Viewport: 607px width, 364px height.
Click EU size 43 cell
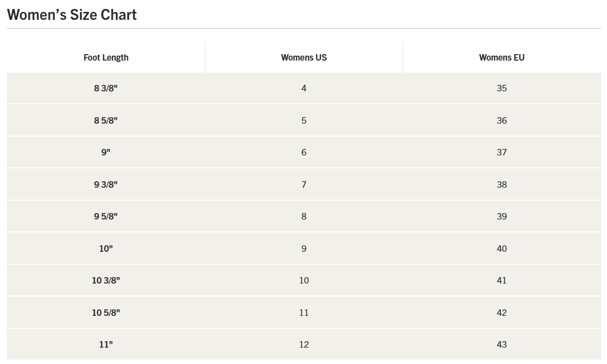pyautogui.click(x=502, y=345)
